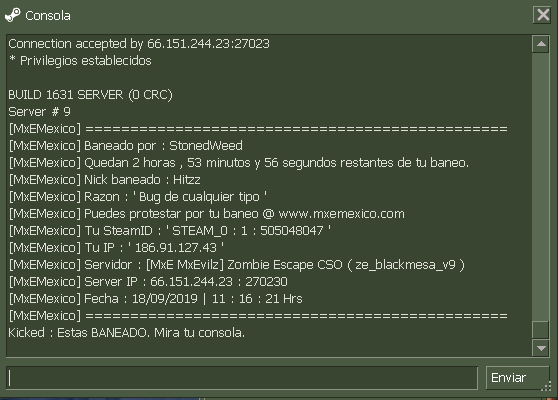The image size is (558, 400).
Task: Click the resize grip at window corner
Action: pos(547,386)
